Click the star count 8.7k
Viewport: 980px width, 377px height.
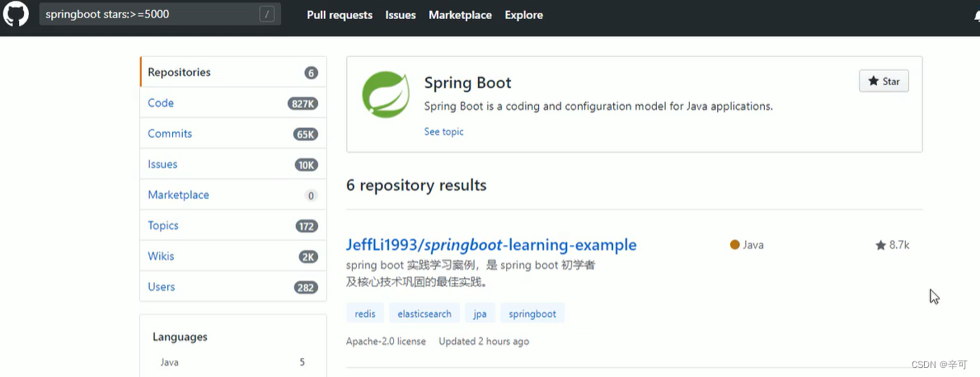[893, 245]
